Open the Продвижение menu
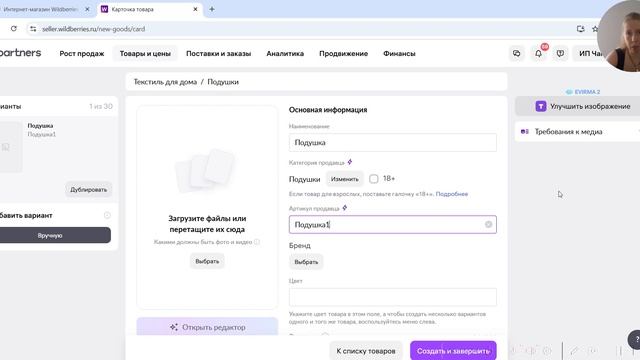The image size is (640, 360). [343, 53]
